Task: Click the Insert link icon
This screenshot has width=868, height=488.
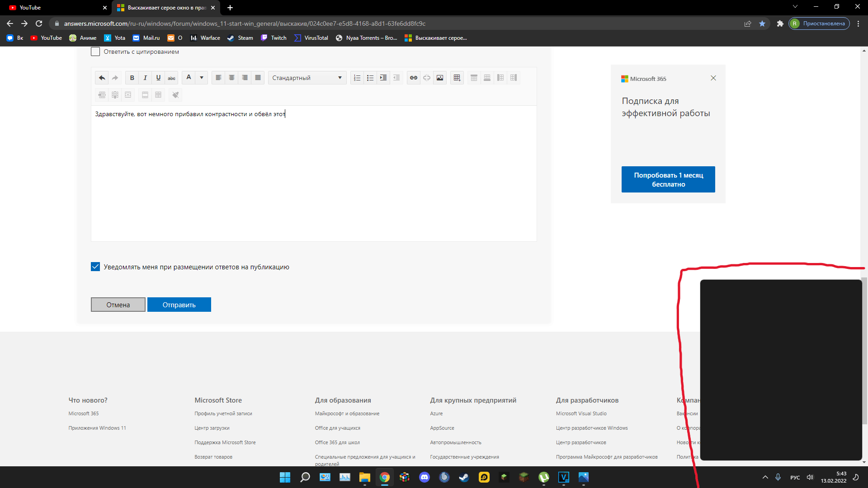Action: pos(413,77)
